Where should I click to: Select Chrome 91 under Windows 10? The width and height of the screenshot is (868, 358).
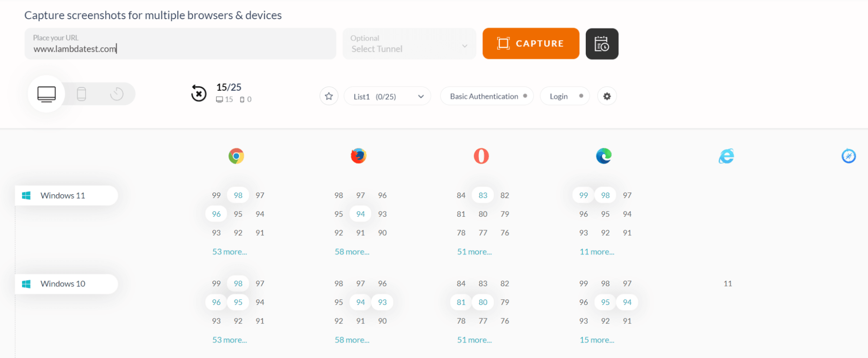[260, 321]
